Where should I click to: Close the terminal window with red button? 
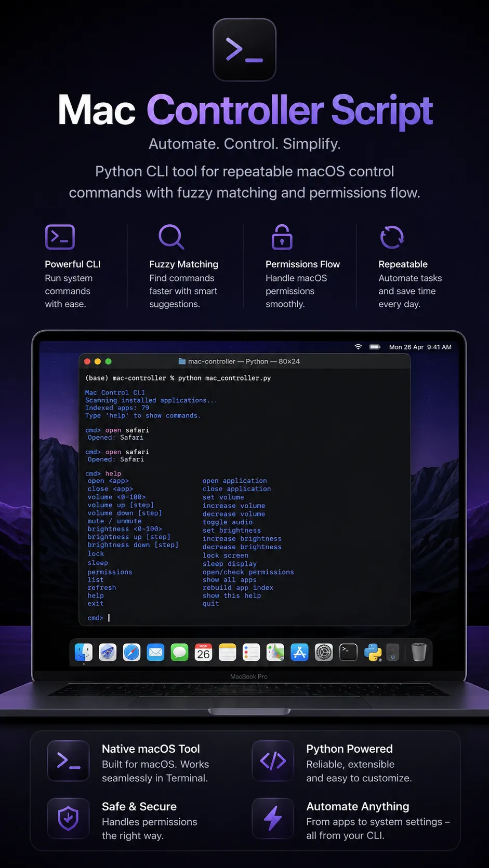87,361
